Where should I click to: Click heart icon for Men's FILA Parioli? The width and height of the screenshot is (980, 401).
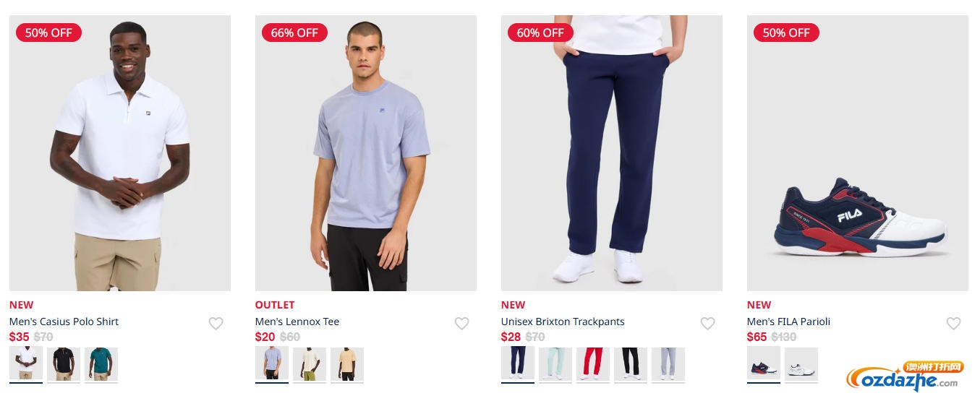[953, 324]
